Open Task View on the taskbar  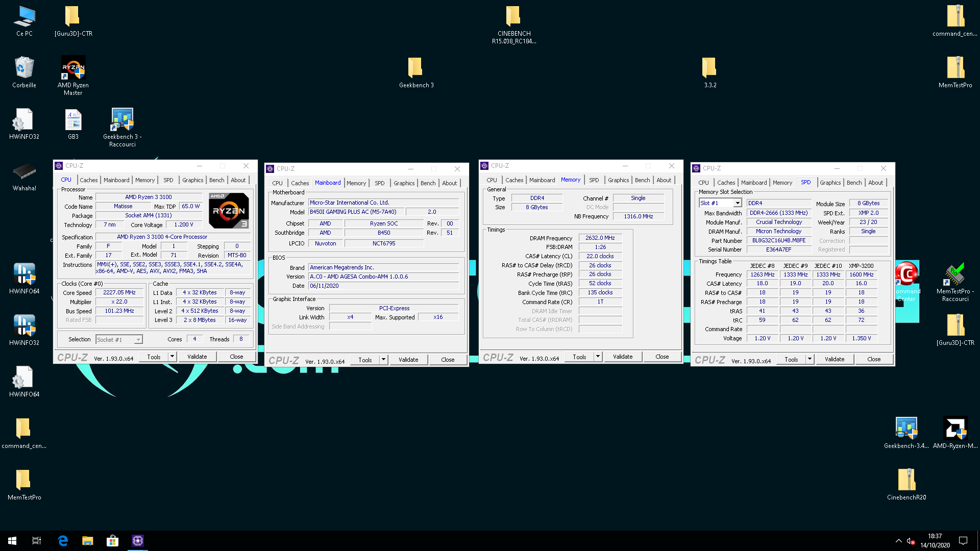[37, 541]
